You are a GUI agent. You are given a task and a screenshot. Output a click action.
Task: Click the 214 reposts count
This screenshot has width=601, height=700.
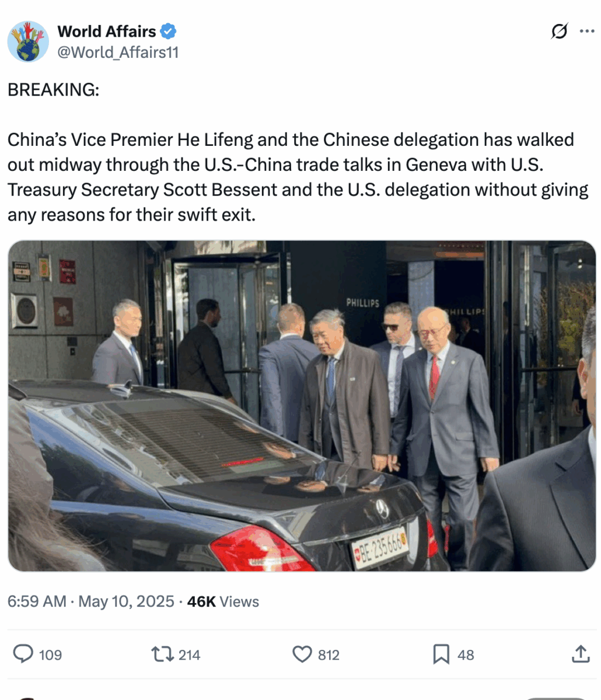click(x=189, y=655)
